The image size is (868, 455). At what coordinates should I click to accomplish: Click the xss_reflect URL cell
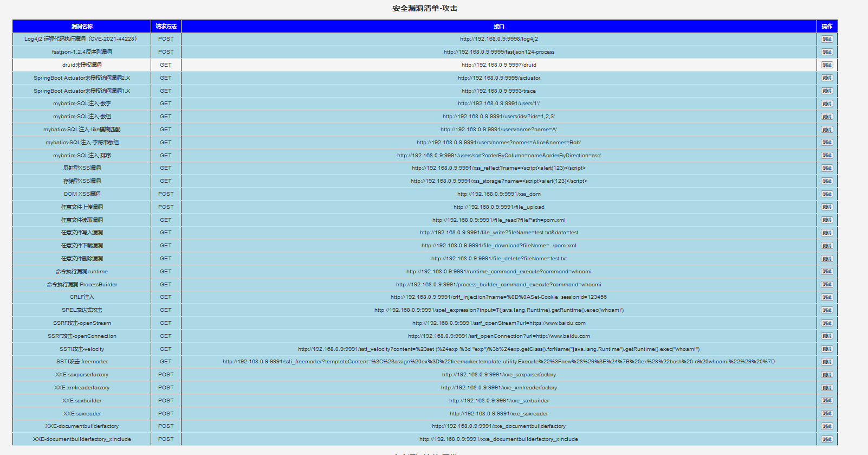pos(499,168)
